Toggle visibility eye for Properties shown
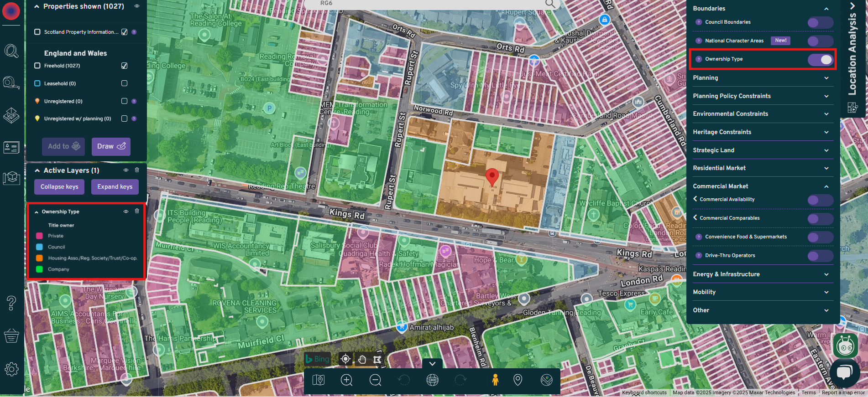 tap(136, 6)
